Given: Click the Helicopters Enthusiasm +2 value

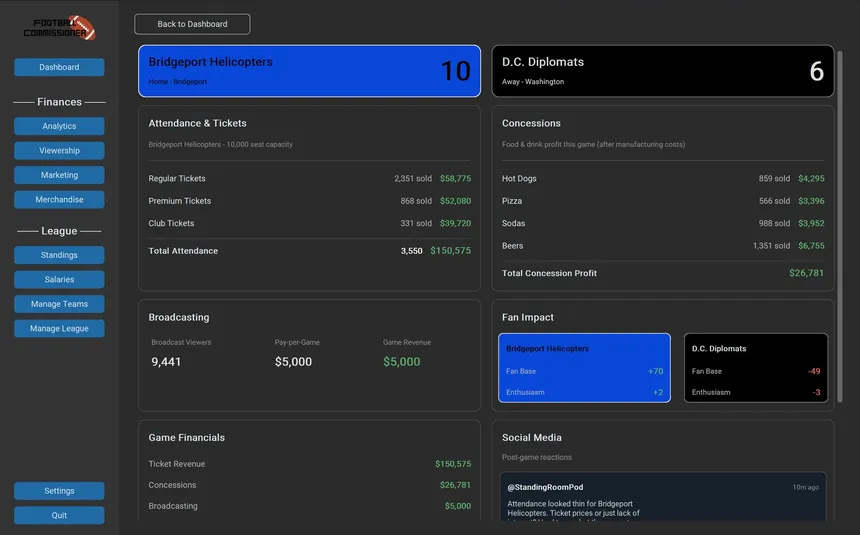Looking at the screenshot, I should [x=658, y=392].
